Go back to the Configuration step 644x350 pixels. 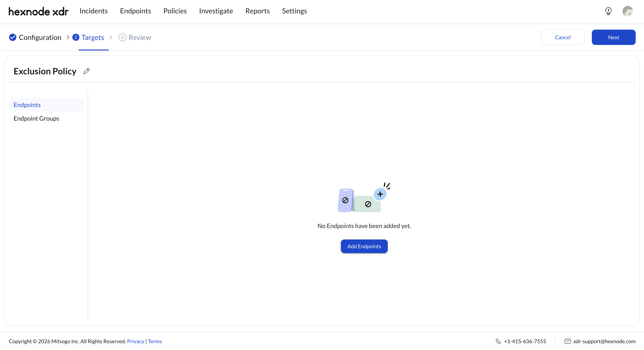tap(40, 37)
